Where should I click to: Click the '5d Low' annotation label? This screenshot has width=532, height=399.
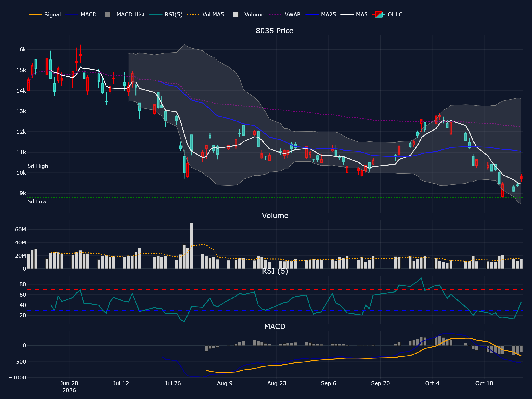click(x=37, y=201)
